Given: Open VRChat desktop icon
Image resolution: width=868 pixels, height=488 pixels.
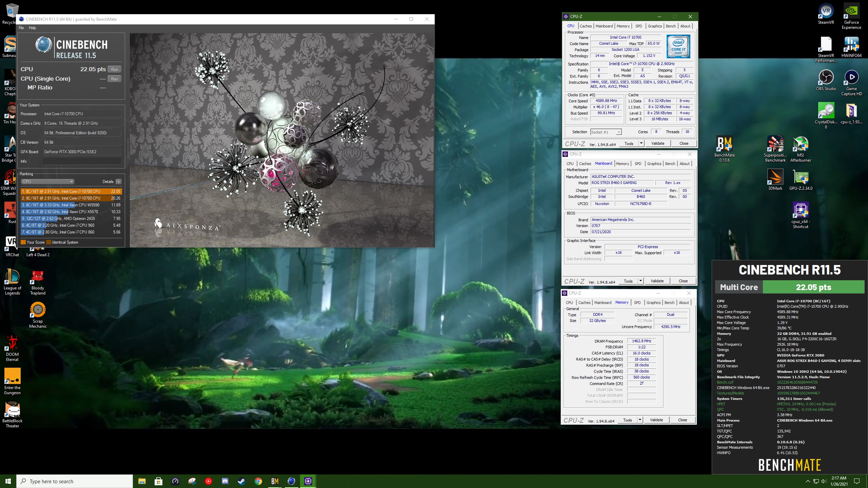Looking at the screenshot, I should coord(13,246).
